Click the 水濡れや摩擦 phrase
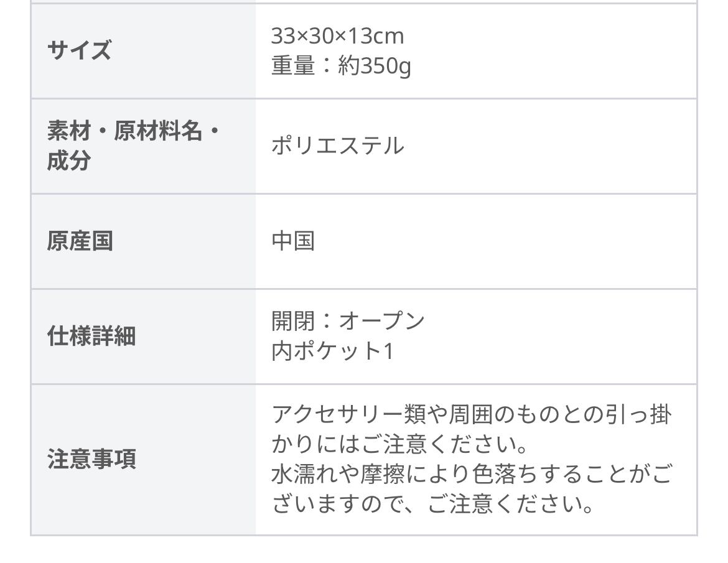The width and height of the screenshot is (728, 563). pyautogui.click(x=337, y=475)
